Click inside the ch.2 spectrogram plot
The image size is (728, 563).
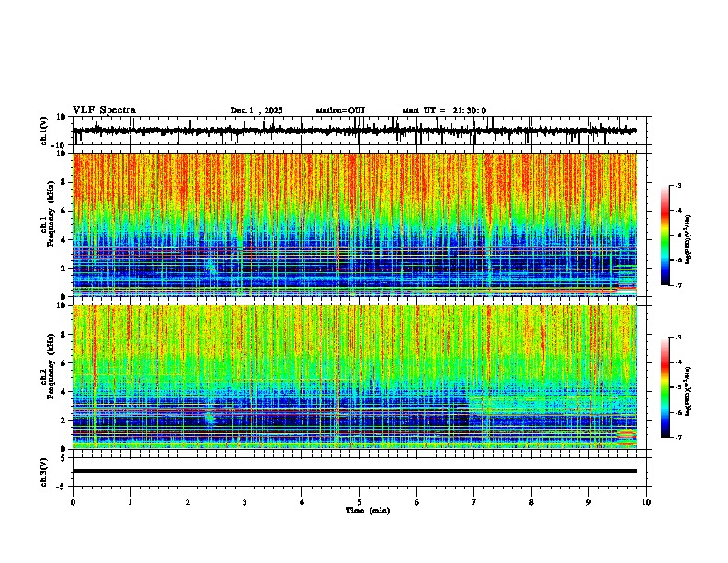tap(355, 377)
